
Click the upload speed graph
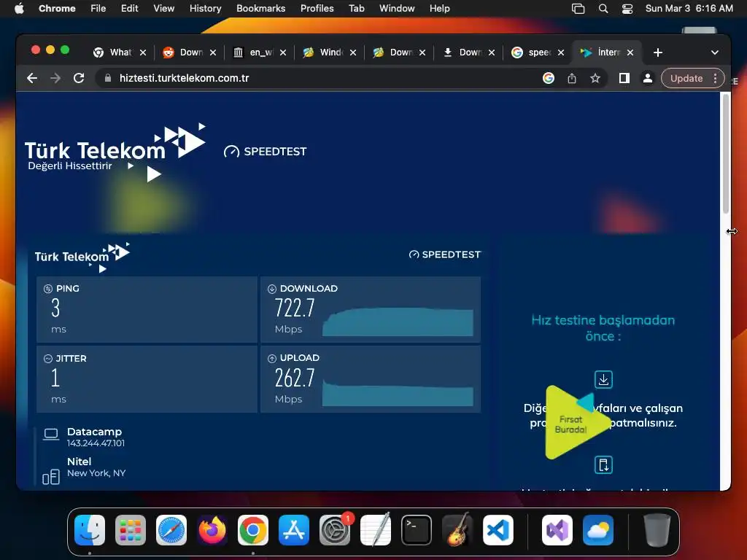(398, 393)
